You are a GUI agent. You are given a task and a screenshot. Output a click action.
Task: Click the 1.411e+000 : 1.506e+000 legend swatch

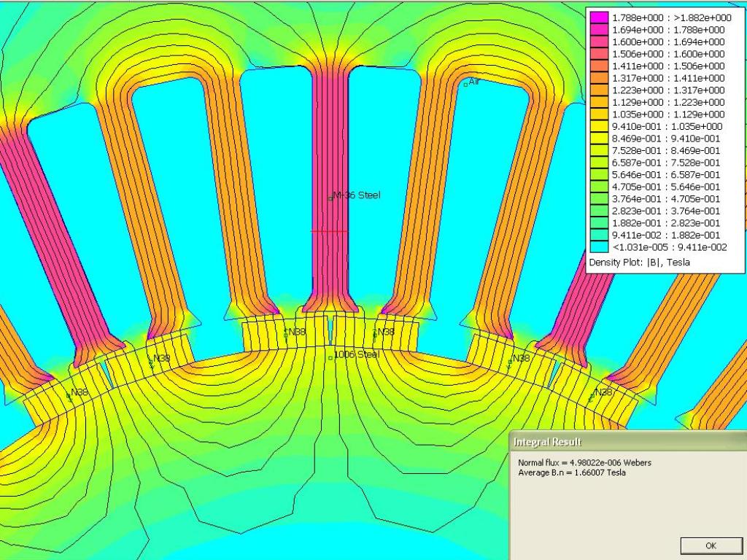pos(599,66)
